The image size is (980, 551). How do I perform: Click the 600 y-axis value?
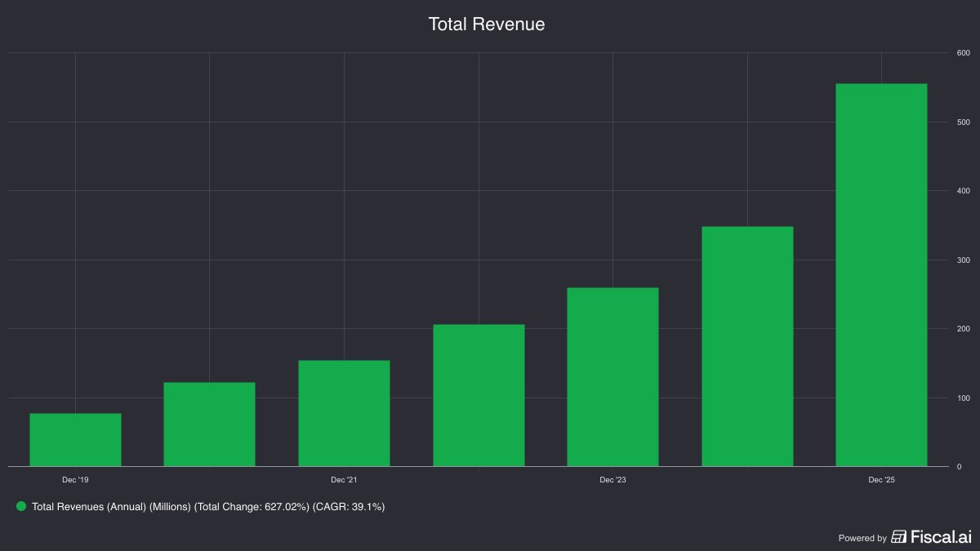pyautogui.click(x=964, y=53)
